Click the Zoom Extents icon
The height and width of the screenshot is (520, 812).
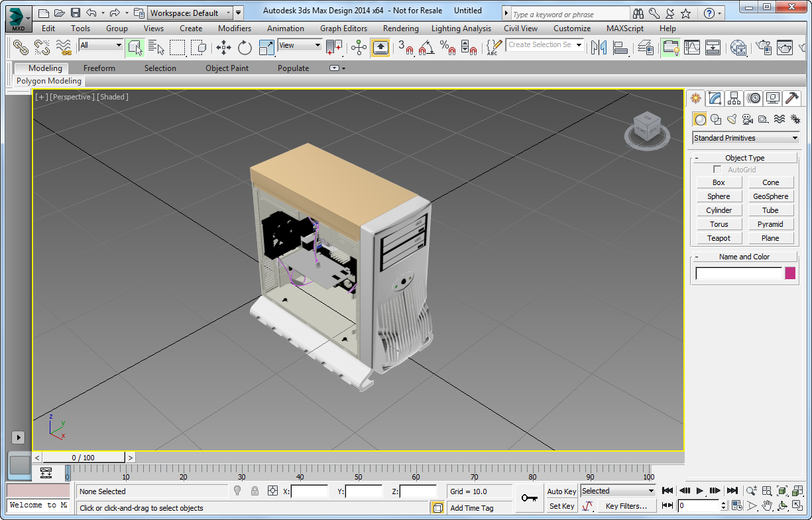coord(782,491)
